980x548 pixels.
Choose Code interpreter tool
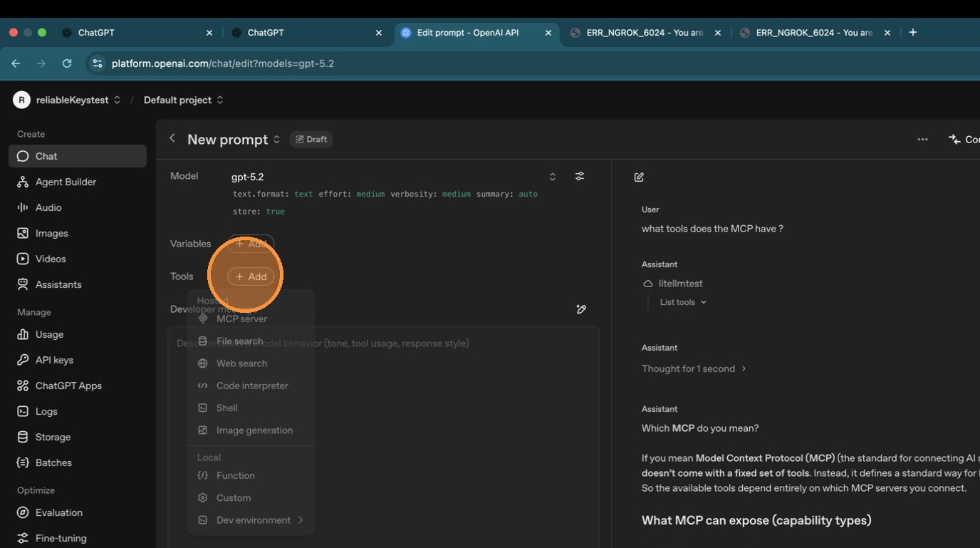tap(251, 386)
